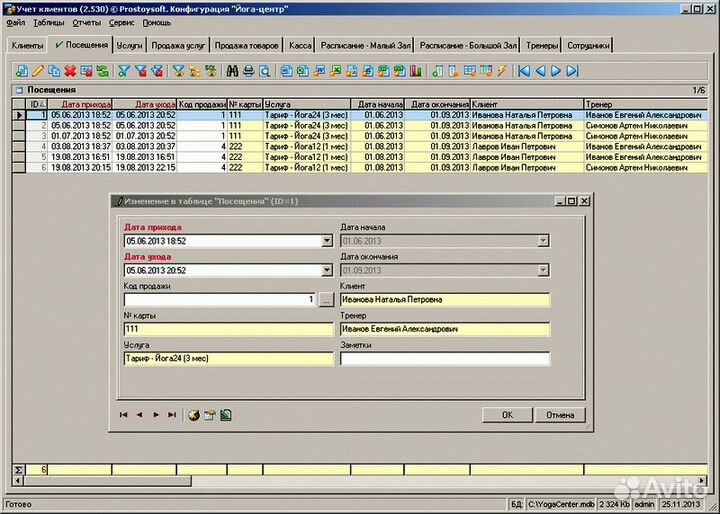Screen dimensions: 720x514
Task: Open the Дата прихода date dropdown
Action: pos(326,241)
